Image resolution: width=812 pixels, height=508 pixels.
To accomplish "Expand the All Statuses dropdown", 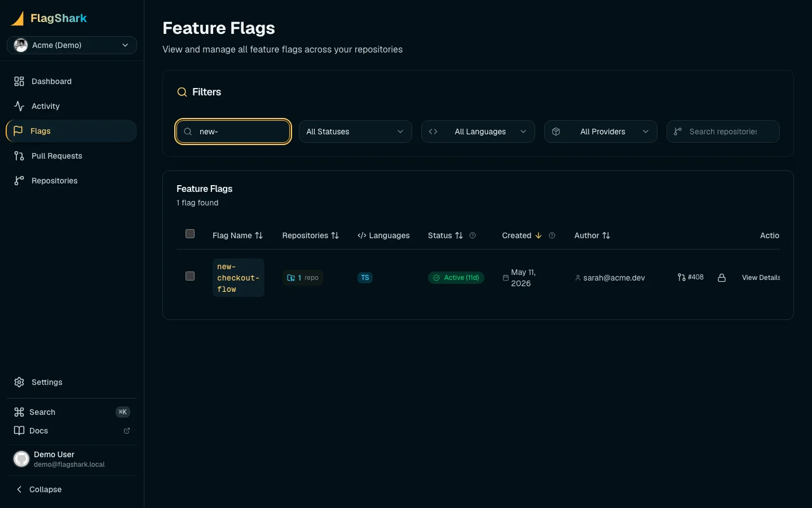I will [355, 132].
